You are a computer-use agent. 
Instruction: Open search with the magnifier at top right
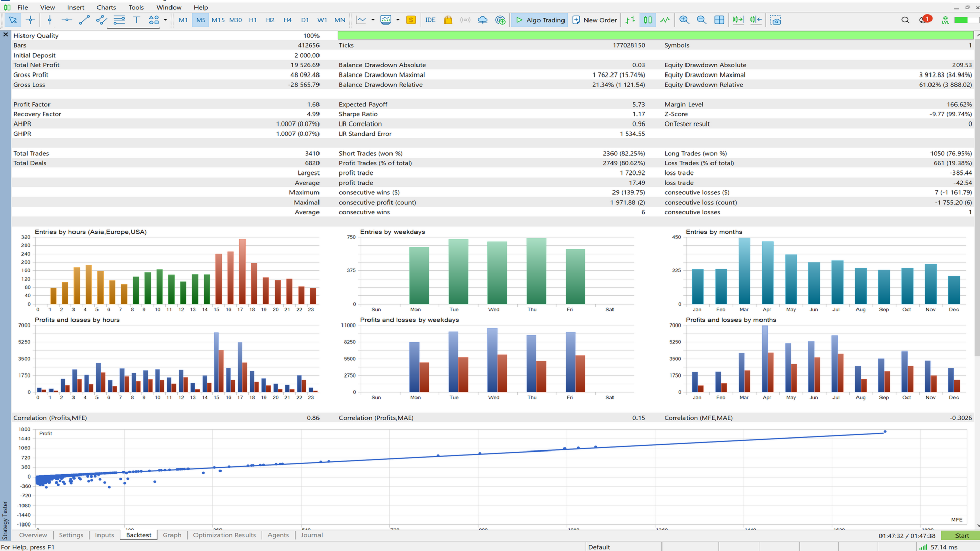pyautogui.click(x=905, y=20)
